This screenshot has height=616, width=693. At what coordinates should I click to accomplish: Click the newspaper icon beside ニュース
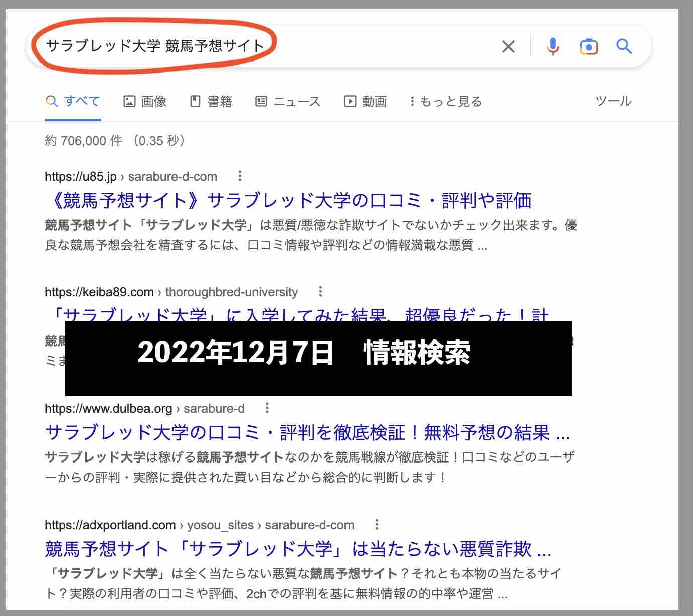tap(261, 101)
